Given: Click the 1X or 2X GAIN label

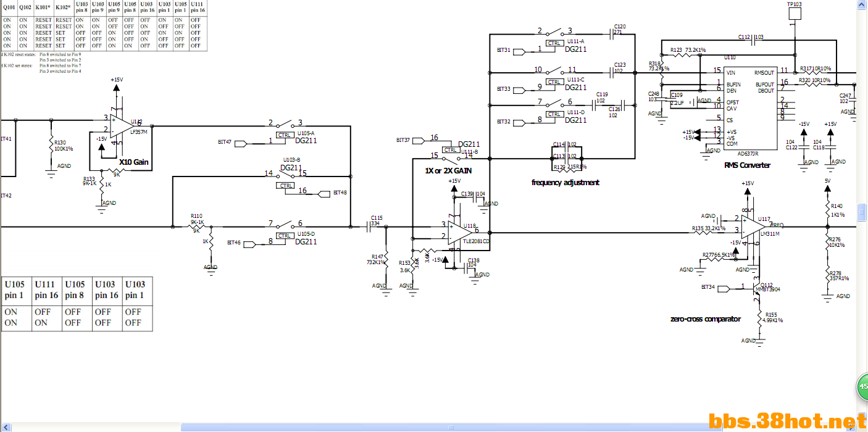Looking at the screenshot, I should [448, 170].
